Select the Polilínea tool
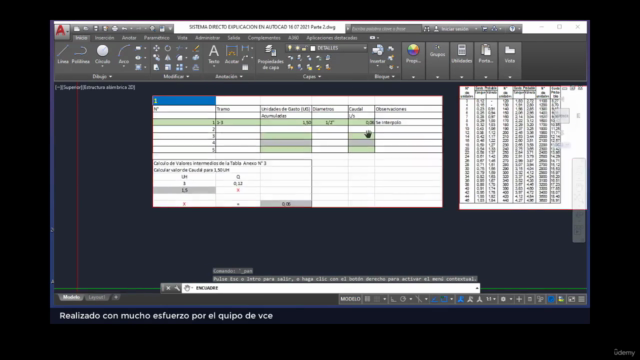The width and height of the screenshot is (640, 360). pyautogui.click(x=80, y=54)
